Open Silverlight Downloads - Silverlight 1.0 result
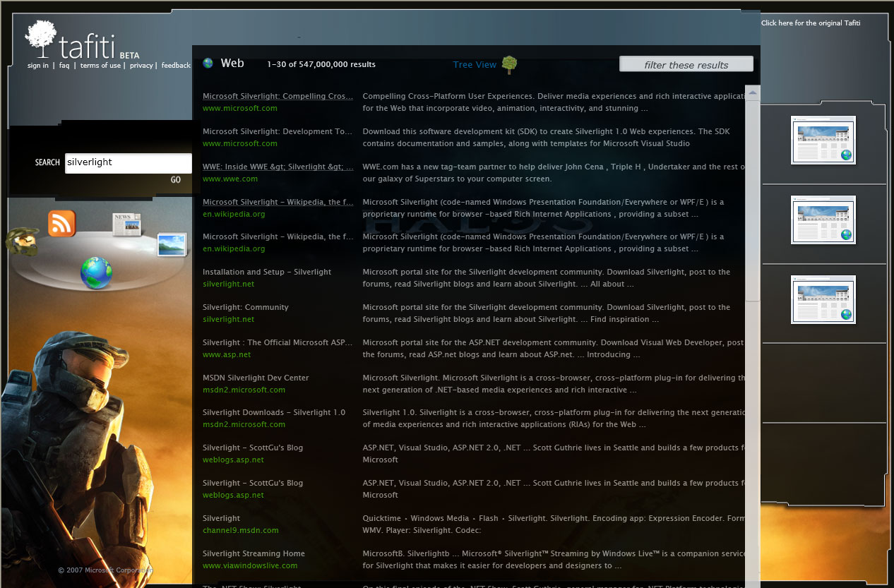894x588 pixels. [274, 413]
